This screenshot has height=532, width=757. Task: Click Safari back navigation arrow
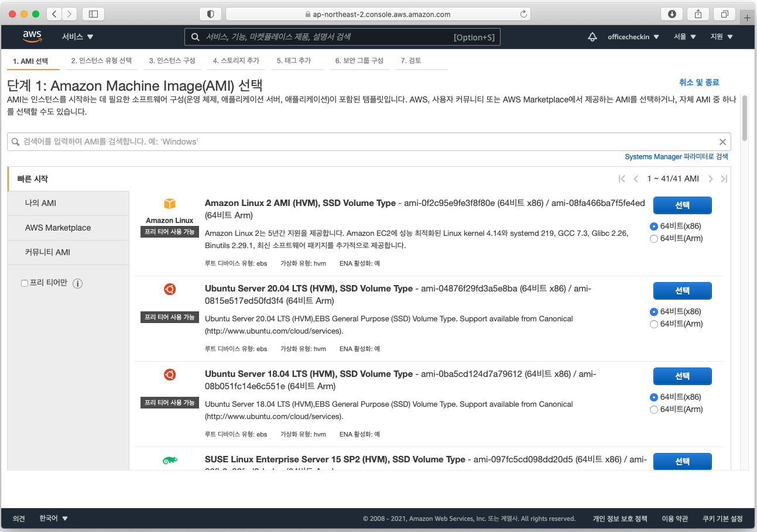coord(54,14)
